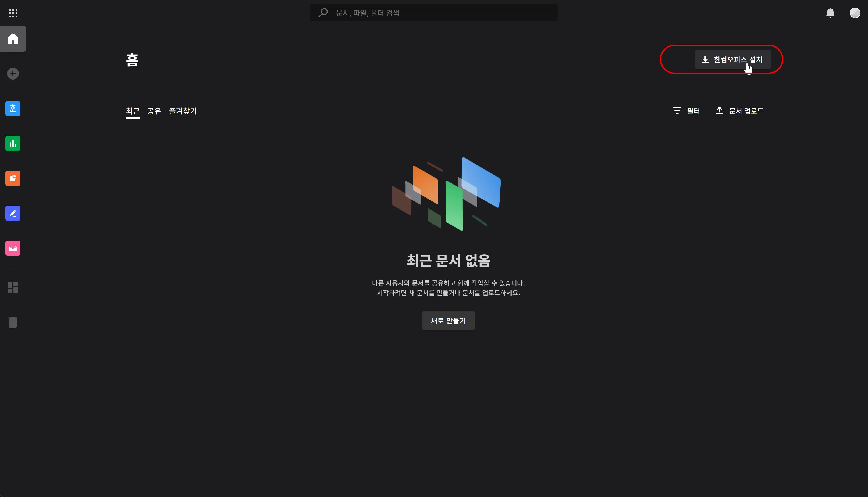868x497 pixels.
Task: Open the 필터 filter options
Action: tap(686, 111)
